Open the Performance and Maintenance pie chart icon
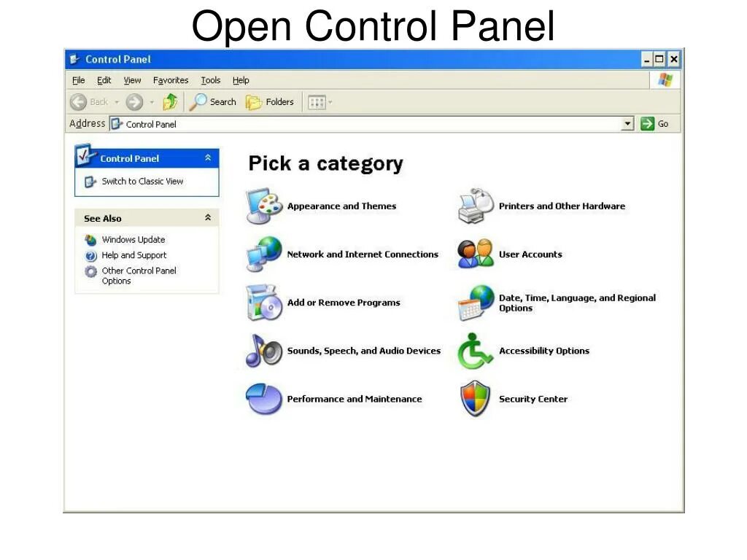The image size is (747, 560). point(264,399)
